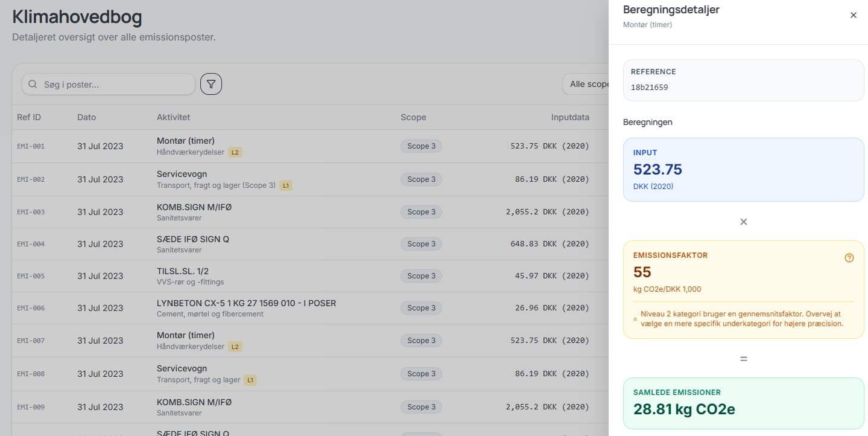Image resolution: width=868 pixels, height=436 pixels.
Task: Open 'Servicevogn' activity in row EMI-002
Action: (x=182, y=174)
